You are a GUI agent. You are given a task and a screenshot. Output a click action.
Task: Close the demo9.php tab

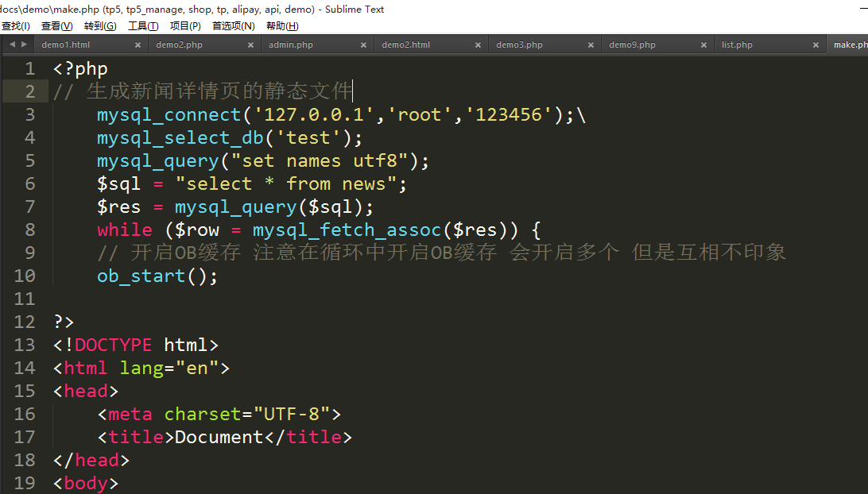point(703,45)
